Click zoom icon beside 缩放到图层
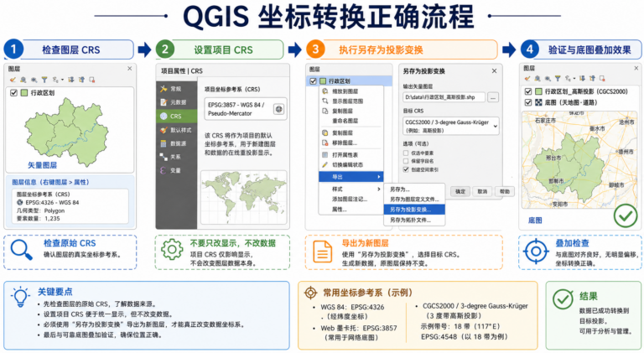 [325, 91]
